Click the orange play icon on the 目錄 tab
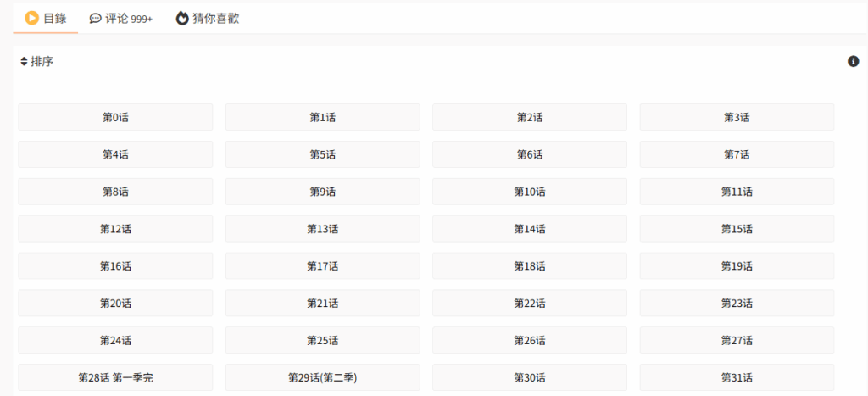This screenshot has height=396, width=868. [x=31, y=19]
